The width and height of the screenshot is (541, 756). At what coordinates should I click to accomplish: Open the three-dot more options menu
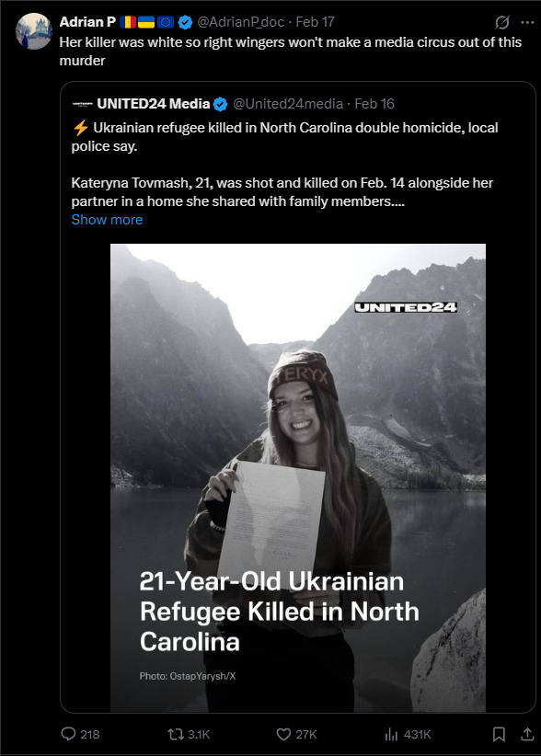527,22
